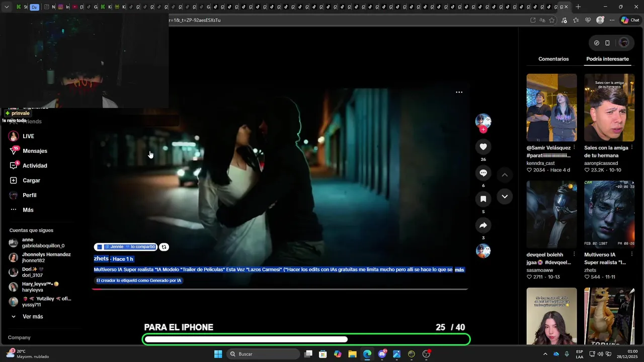Open options dots for devqeel bolehh video
The height and width of the screenshot is (362, 644).
pos(574,254)
